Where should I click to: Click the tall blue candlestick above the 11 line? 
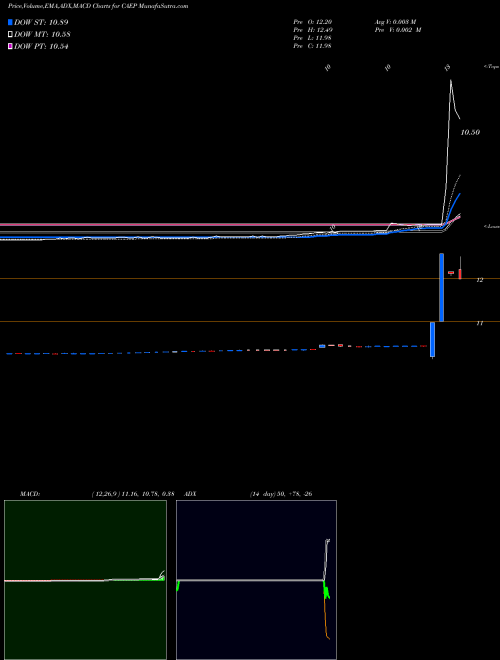tap(441, 287)
